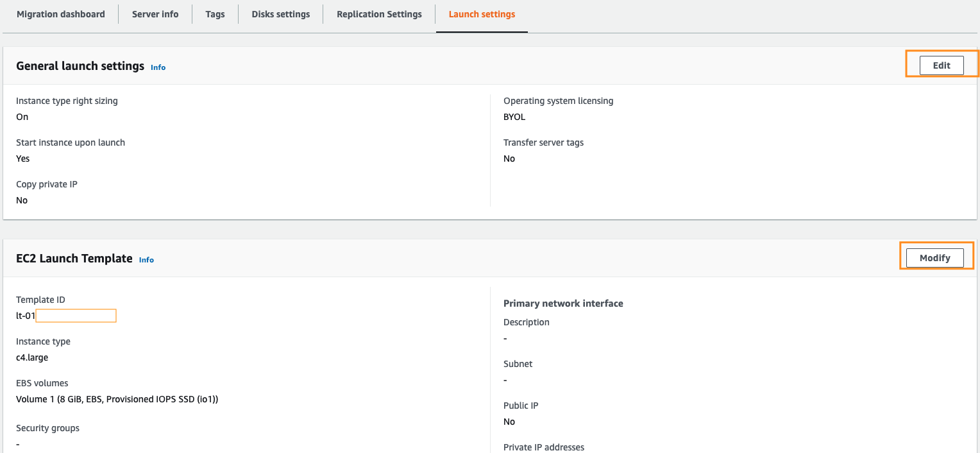The height and width of the screenshot is (453, 980).
Task: Open the Disks settings tab
Action: (x=281, y=14)
